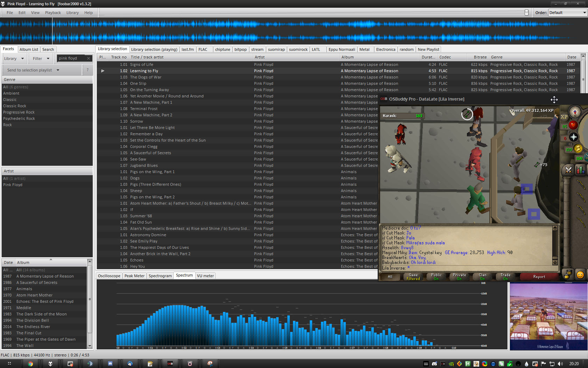Select the Meddle album in Facets
The image size is (588, 368).
pos(23,308)
